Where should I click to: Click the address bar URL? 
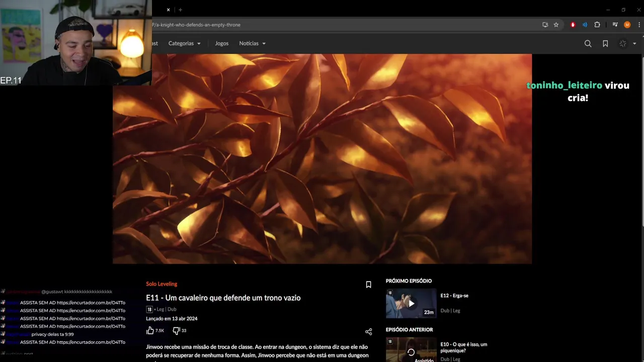(x=196, y=25)
